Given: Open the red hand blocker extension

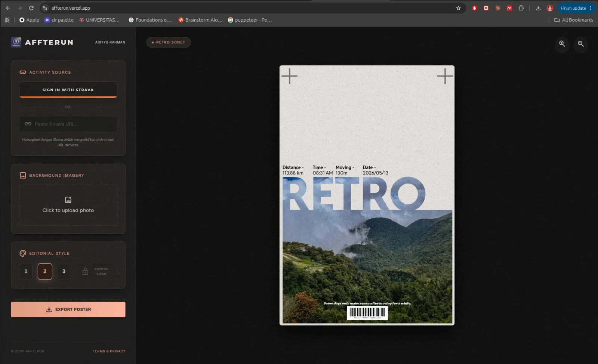Looking at the screenshot, I should [474, 8].
